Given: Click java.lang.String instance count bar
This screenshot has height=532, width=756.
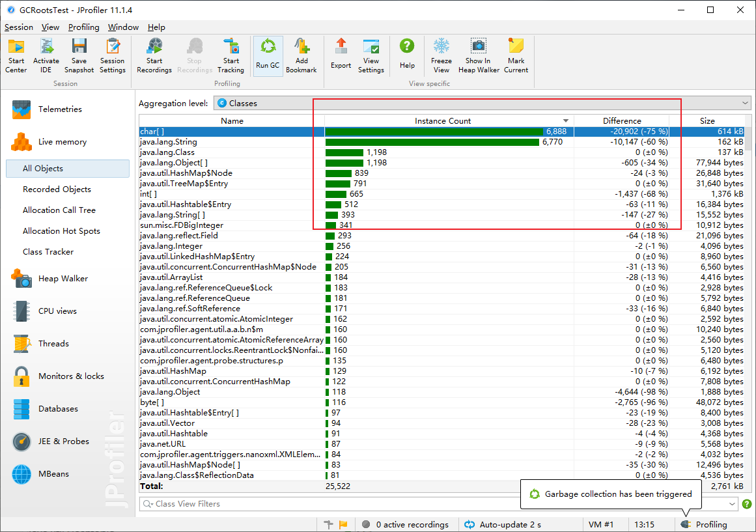Looking at the screenshot, I should (432, 143).
